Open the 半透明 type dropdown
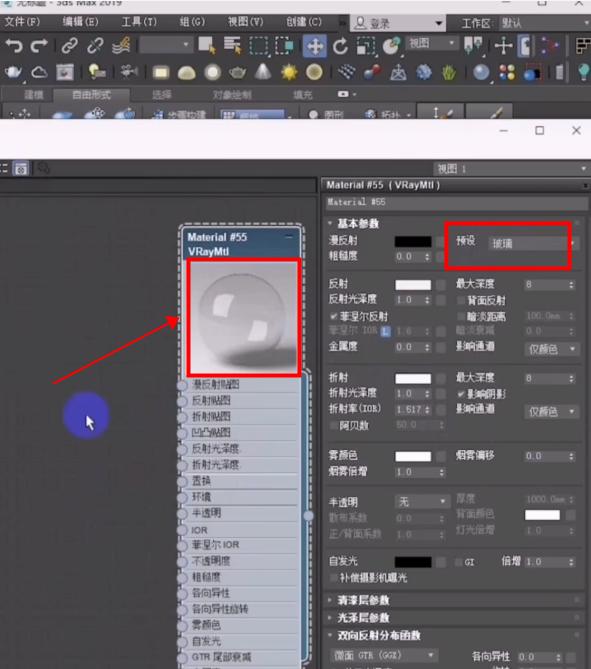 (422, 501)
